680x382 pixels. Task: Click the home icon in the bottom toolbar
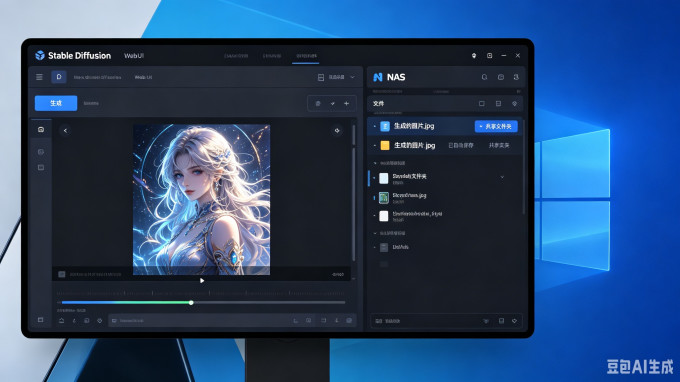(62, 320)
